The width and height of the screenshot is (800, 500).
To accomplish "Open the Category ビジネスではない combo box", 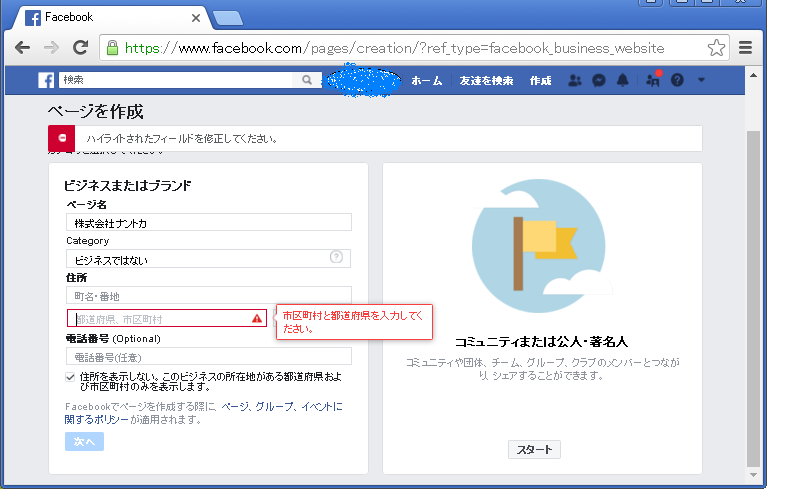I will pyautogui.click(x=208, y=259).
